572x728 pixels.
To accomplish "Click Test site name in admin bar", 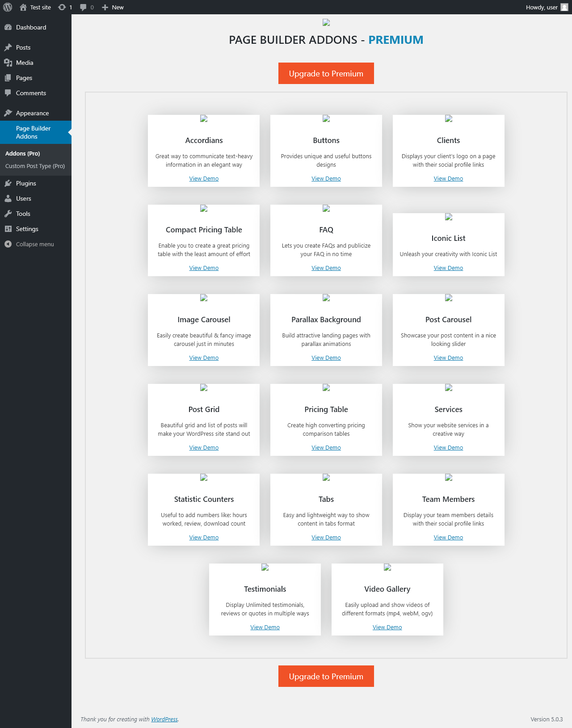I will tap(41, 7).
